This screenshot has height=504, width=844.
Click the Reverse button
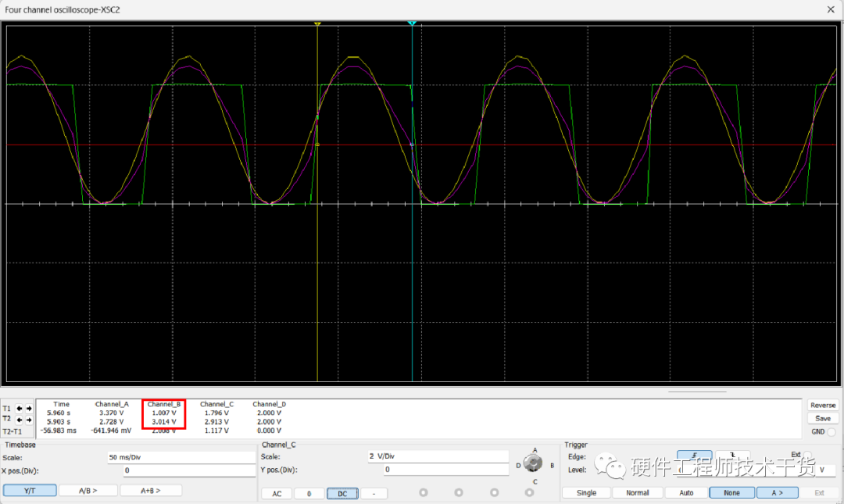[823, 406]
